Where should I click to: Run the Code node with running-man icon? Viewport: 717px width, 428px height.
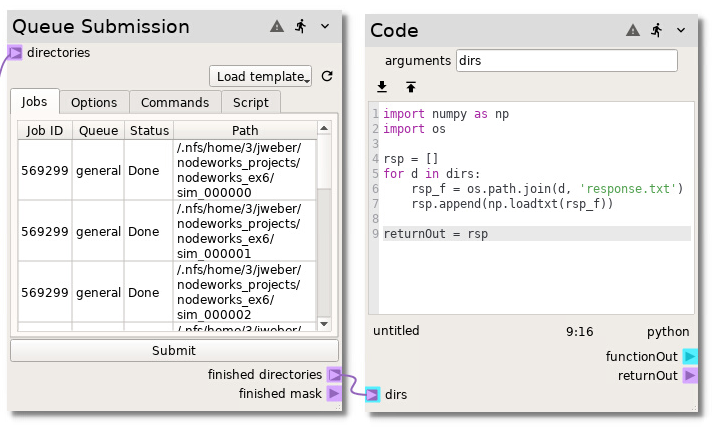coord(656,31)
